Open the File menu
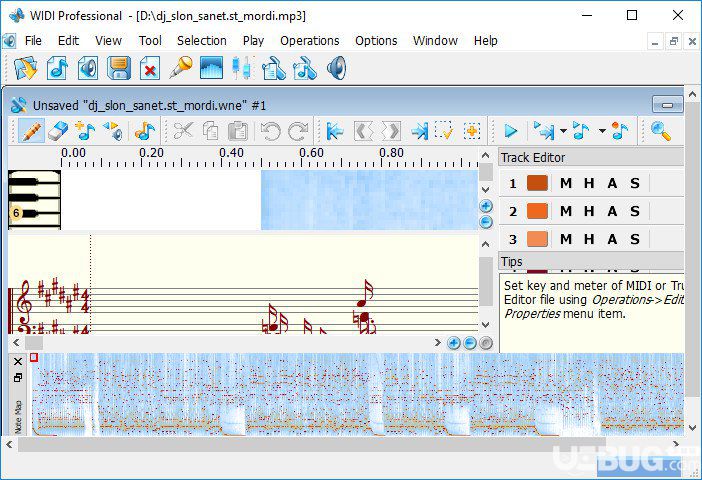 (x=33, y=41)
